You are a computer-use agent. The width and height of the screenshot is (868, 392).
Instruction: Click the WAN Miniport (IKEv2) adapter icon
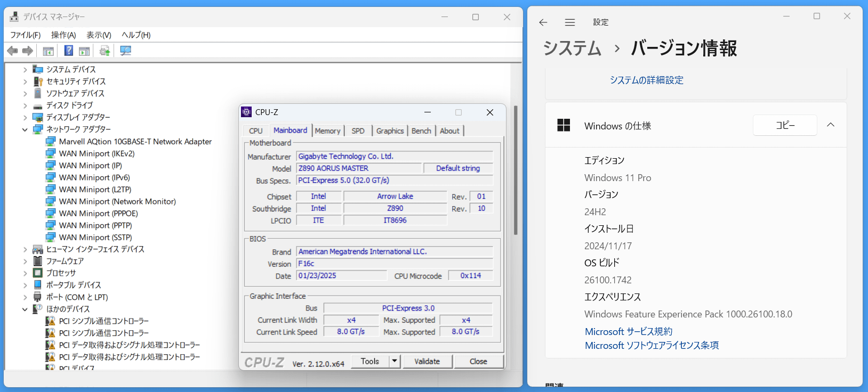(51, 153)
